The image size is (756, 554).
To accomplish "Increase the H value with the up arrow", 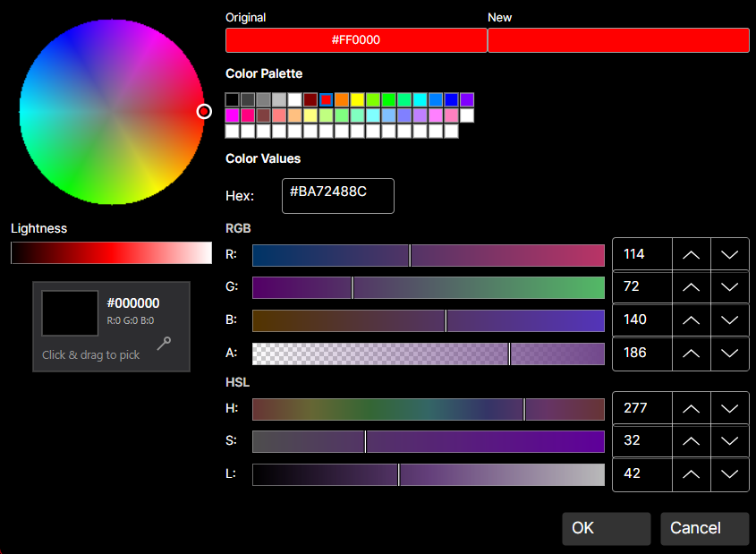I will [x=691, y=408].
